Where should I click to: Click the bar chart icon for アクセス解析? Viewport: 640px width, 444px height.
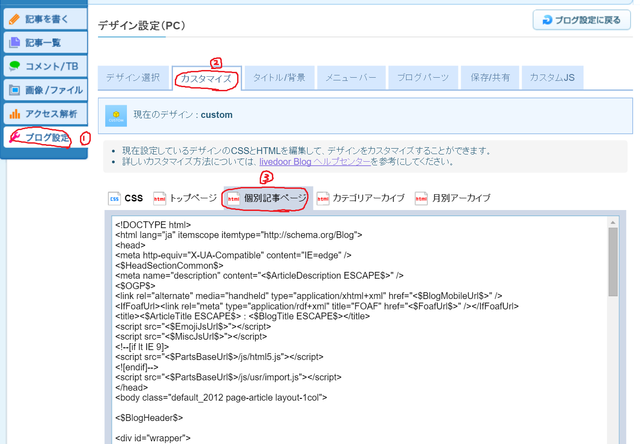coord(14,113)
